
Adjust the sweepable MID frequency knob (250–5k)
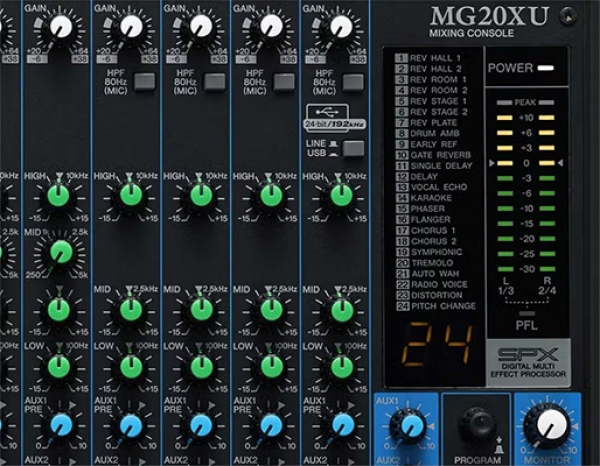pos(60,253)
